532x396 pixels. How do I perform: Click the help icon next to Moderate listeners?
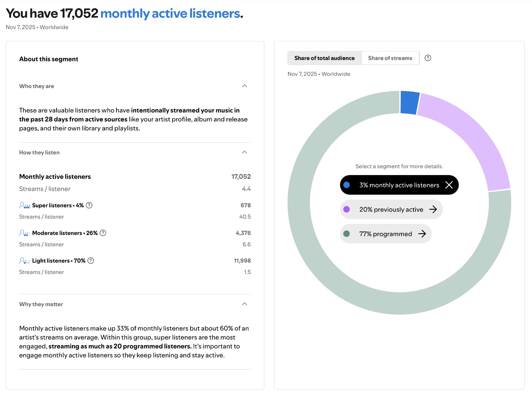click(x=103, y=233)
